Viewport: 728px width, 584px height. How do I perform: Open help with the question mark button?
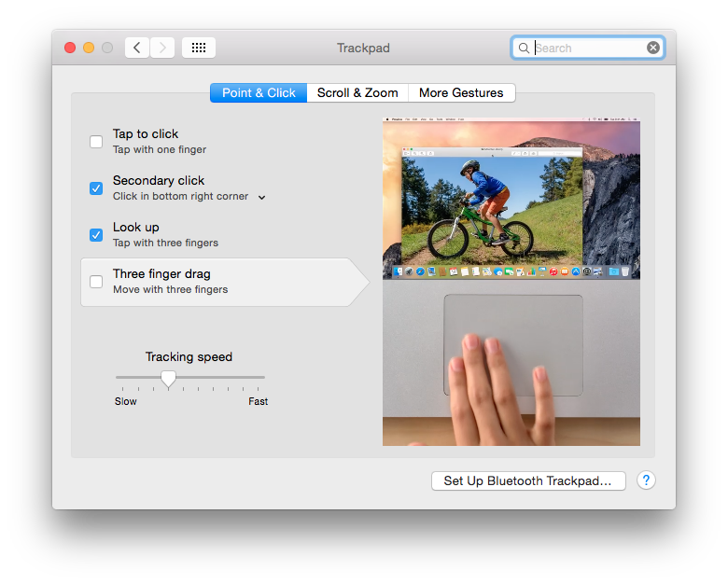point(646,480)
